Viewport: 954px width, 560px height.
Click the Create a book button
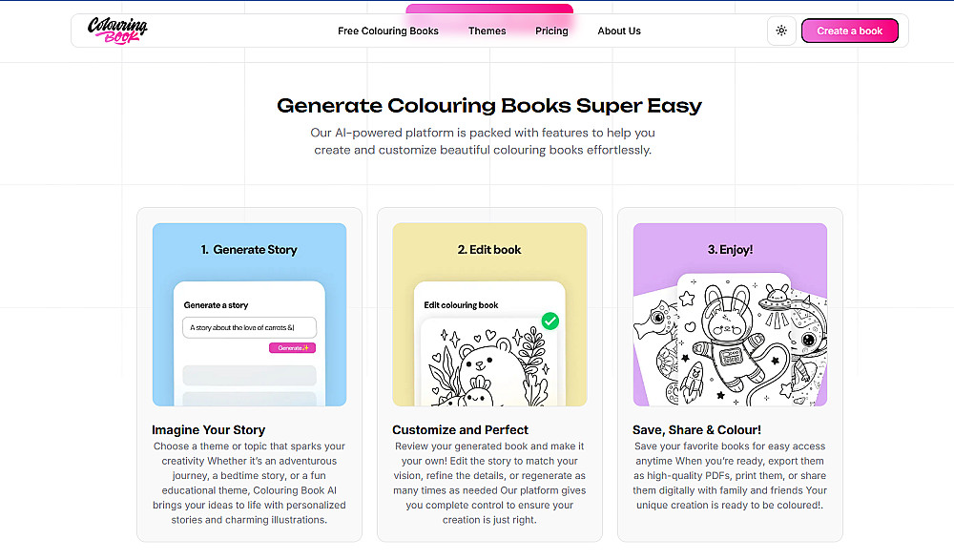(850, 31)
